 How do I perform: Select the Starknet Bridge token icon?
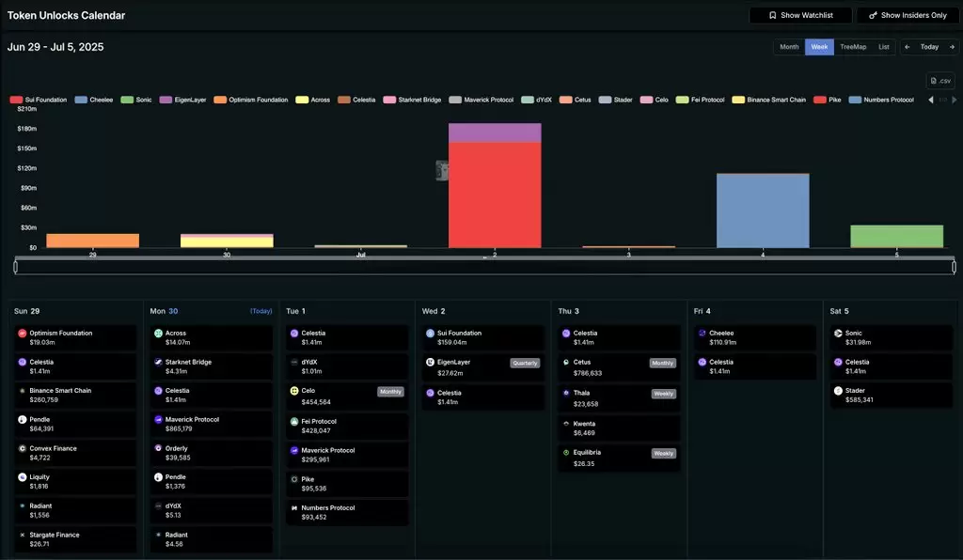point(158,362)
